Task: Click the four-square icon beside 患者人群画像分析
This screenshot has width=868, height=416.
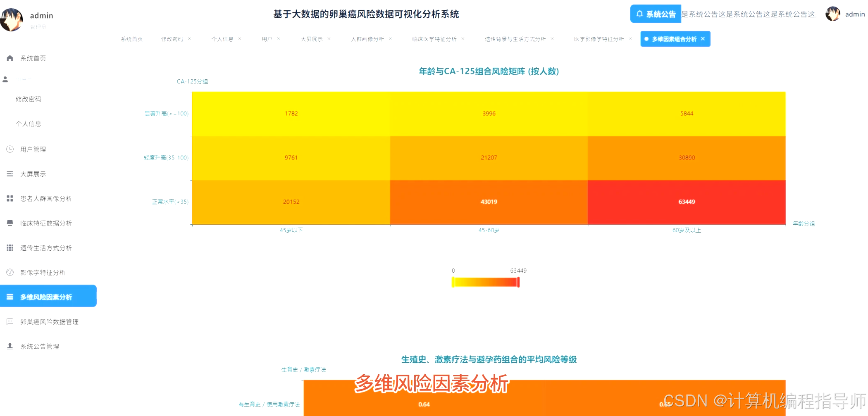Action: point(10,199)
